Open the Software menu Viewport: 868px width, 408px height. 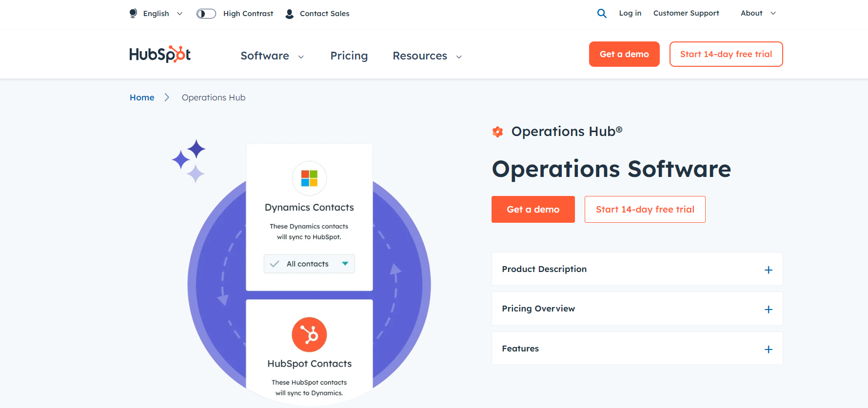click(265, 56)
